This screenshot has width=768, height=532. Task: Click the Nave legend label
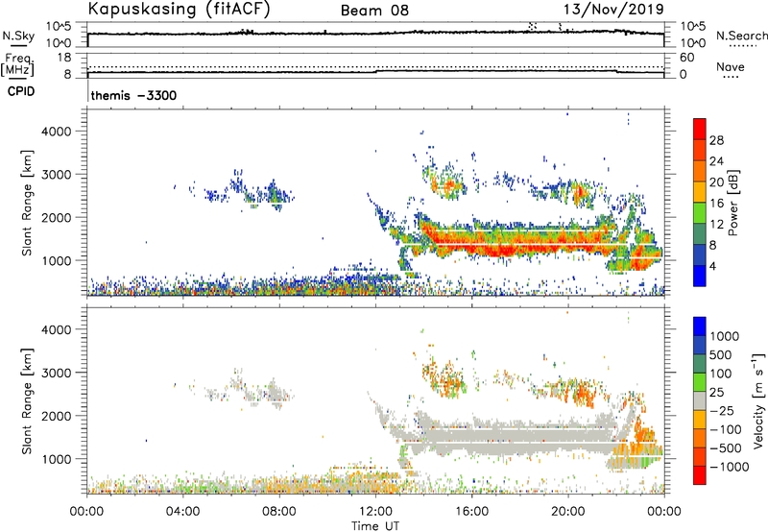pyautogui.click(x=731, y=67)
